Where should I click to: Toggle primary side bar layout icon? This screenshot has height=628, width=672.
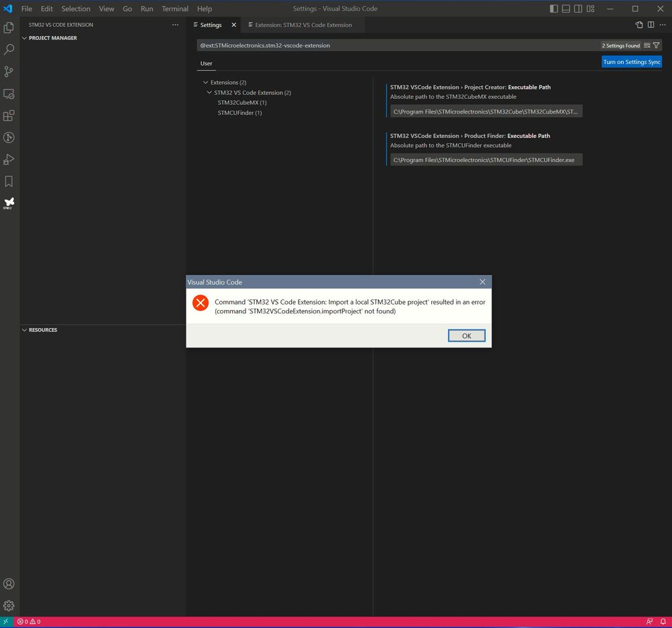click(554, 9)
